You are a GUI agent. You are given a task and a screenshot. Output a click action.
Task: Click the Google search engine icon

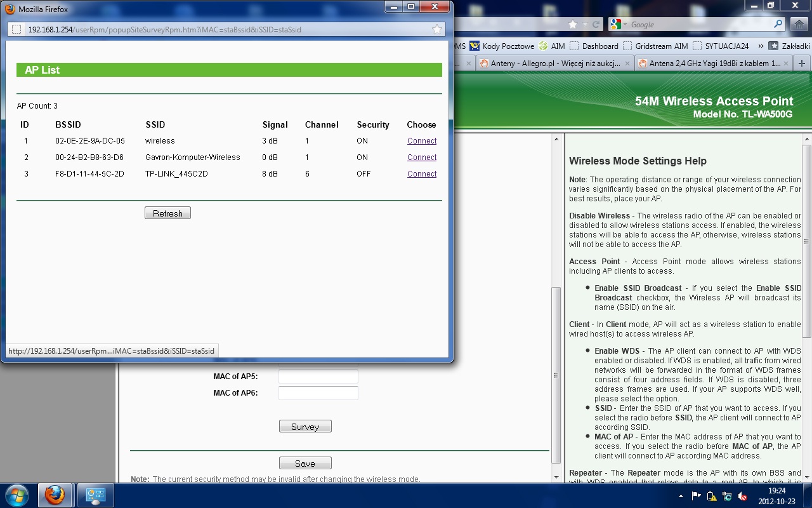tap(615, 24)
